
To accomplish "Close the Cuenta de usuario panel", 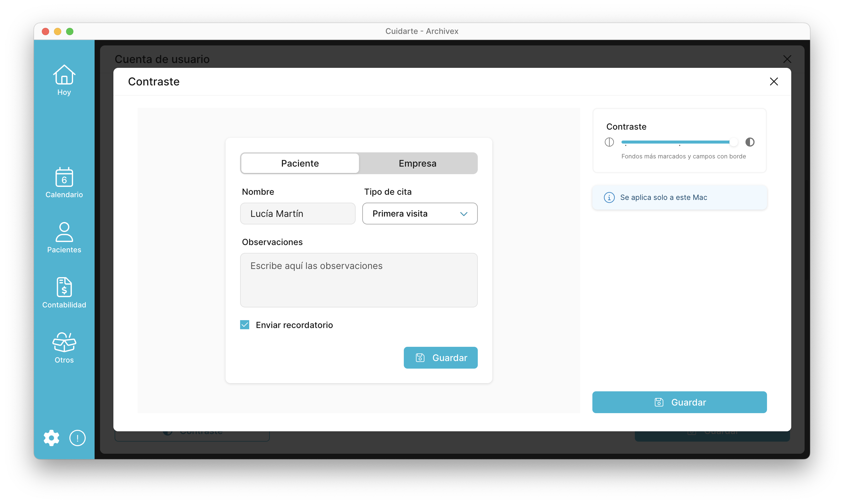I will [x=787, y=59].
